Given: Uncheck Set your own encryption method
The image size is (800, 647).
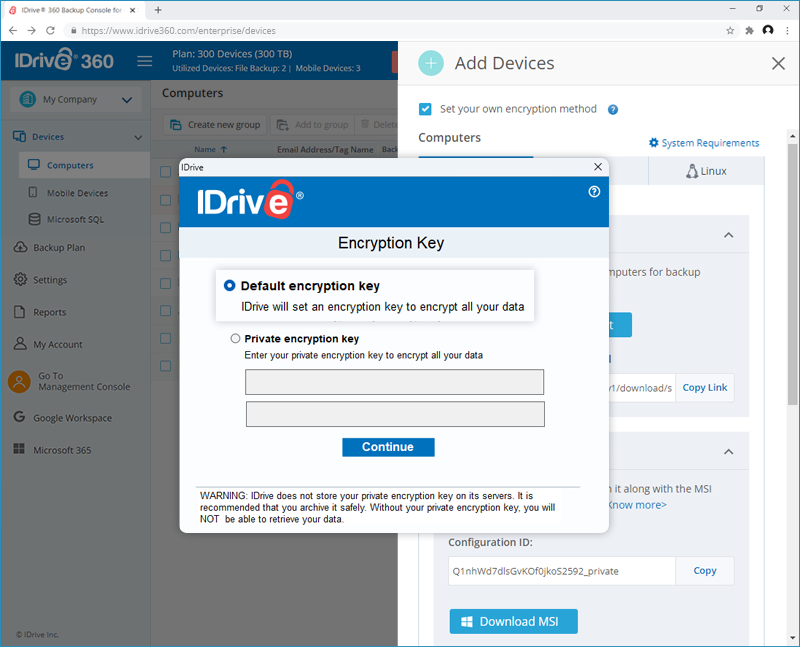Looking at the screenshot, I should point(425,109).
